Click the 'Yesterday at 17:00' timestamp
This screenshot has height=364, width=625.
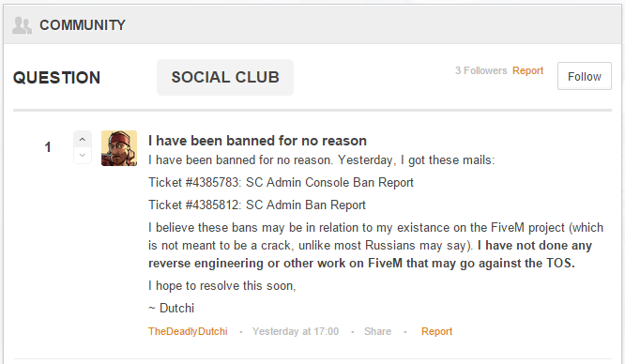pyautogui.click(x=296, y=331)
